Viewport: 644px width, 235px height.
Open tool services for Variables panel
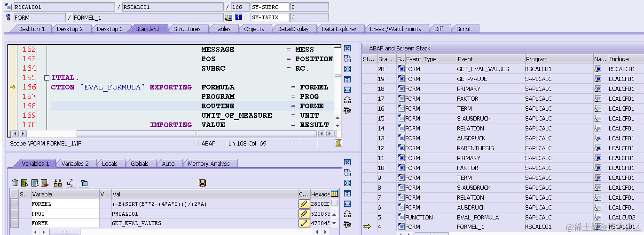347,225
